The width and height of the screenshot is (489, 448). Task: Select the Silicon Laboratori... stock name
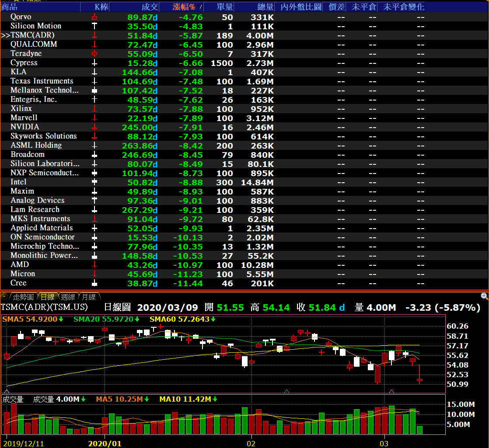coord(45,163)
